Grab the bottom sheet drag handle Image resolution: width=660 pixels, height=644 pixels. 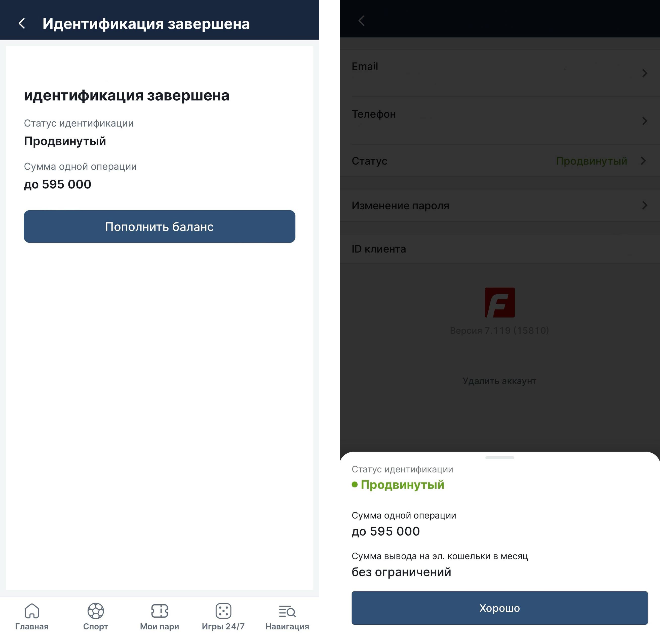coord(500,457)
